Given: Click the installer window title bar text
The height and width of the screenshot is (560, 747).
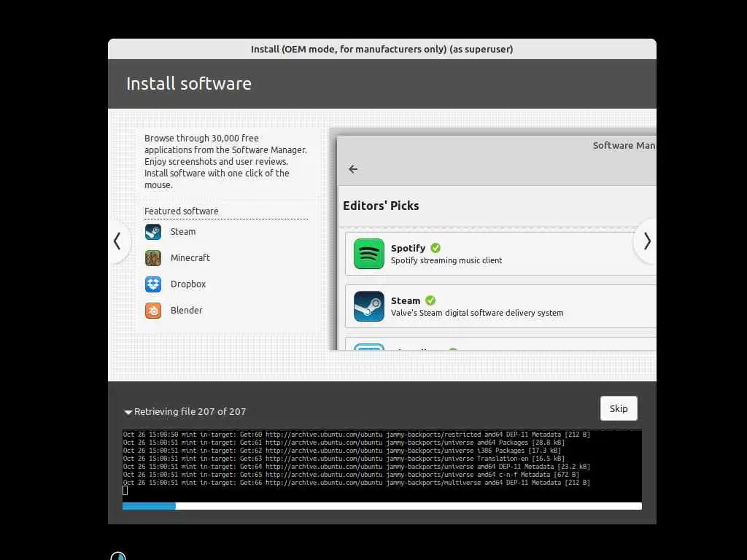Looking at the screenshot, I should 382,49.
